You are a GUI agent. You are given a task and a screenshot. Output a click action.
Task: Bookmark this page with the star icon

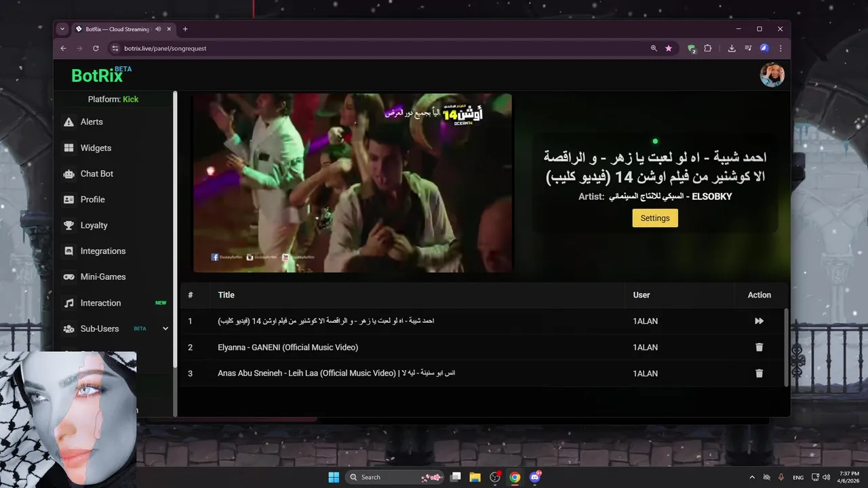669,48
